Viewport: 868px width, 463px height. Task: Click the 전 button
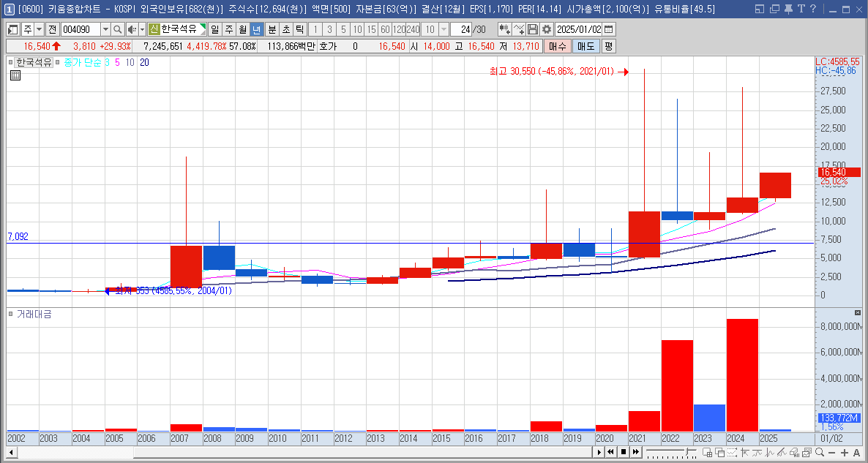point(53,29)
